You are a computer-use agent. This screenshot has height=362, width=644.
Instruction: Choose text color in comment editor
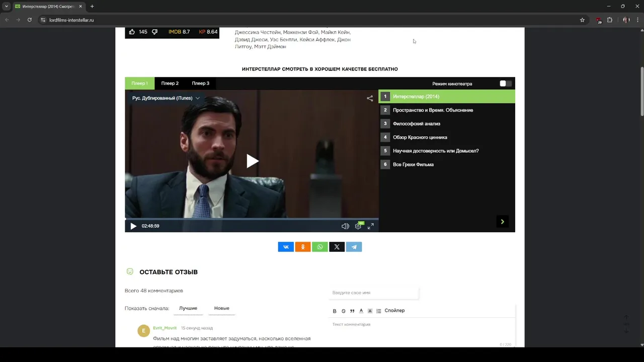click(361, 311)
